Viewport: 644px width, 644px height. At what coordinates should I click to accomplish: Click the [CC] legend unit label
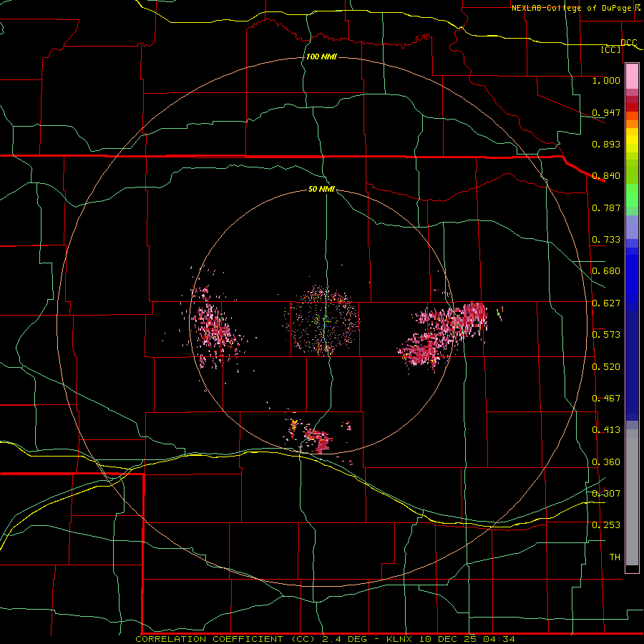pyautogui.click(x=611, y=49)
